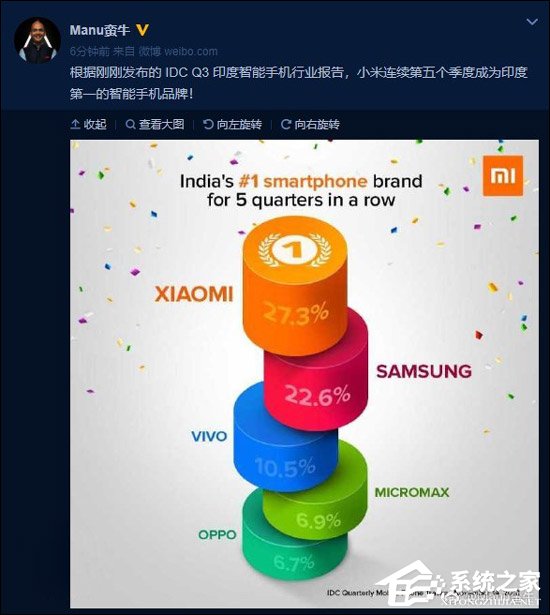Expand the post options chevron
Image resolution: width=550 pixels, height=615 pixels.
pos(532,22)
